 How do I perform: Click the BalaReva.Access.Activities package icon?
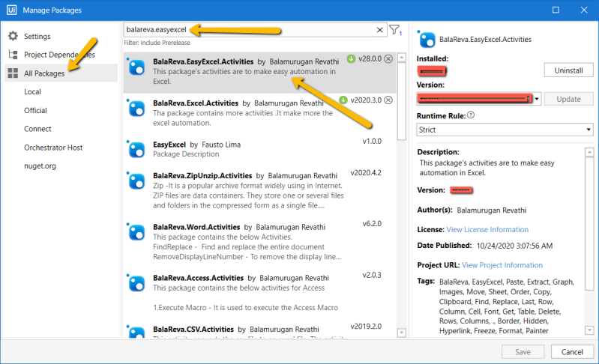(136, 283)
